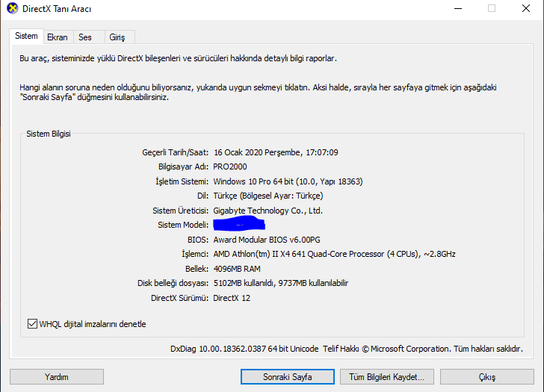Click the DirectX Sürümü label
The height and width of the screenshot is (392, 544).
(x=179, y=298)
